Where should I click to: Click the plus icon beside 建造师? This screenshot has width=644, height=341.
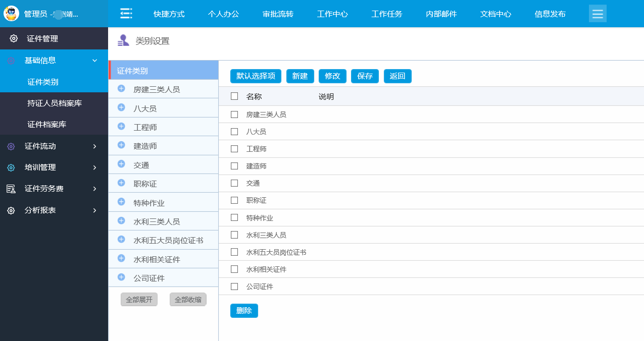[x=121, y=145]
